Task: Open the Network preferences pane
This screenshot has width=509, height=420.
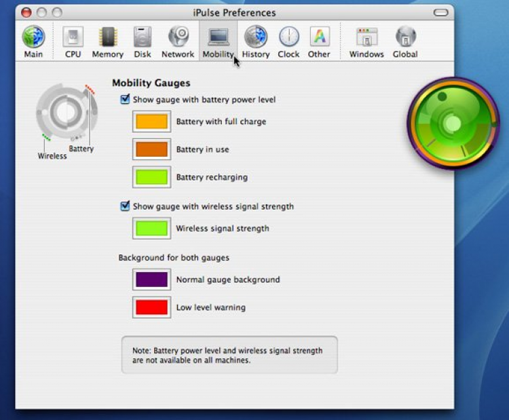Action: (x=178, y=41)
